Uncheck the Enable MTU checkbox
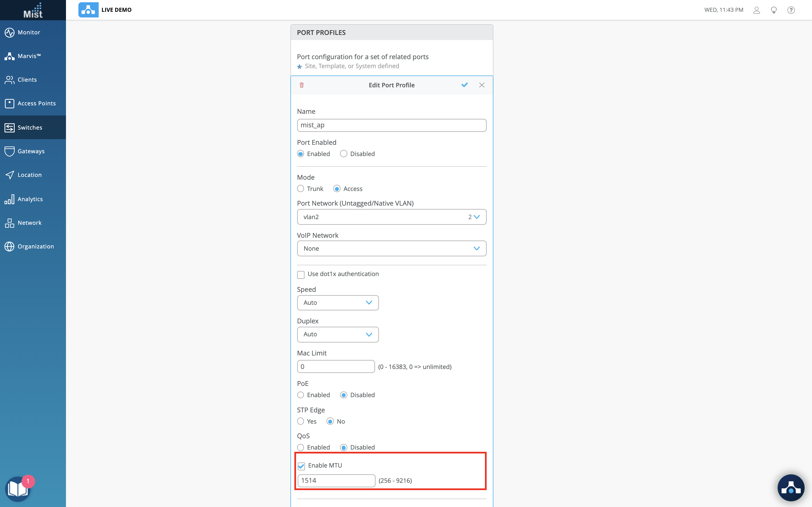Screen dimensions: 812x507 tap(301, 466)
